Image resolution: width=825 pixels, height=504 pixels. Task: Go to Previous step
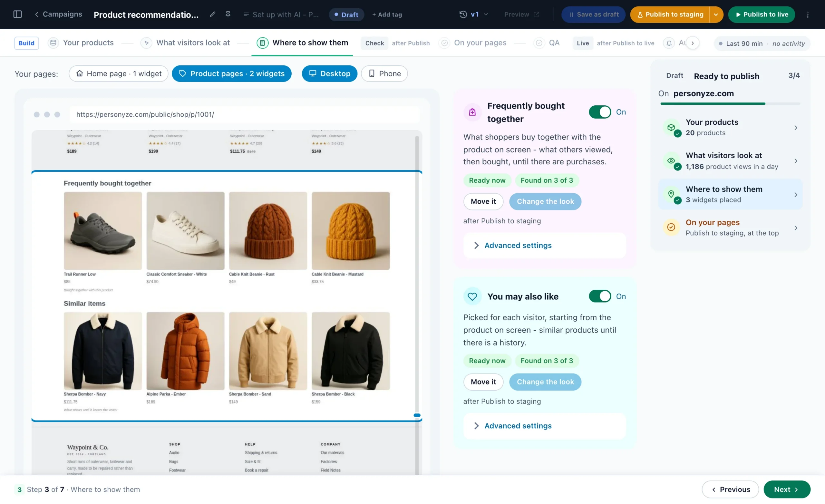730,489
